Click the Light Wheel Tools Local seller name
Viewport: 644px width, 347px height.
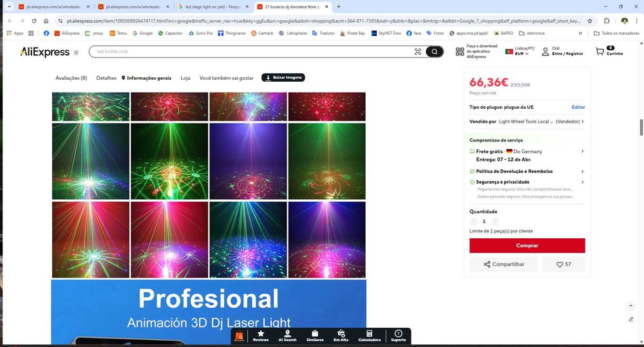(526, 122)
